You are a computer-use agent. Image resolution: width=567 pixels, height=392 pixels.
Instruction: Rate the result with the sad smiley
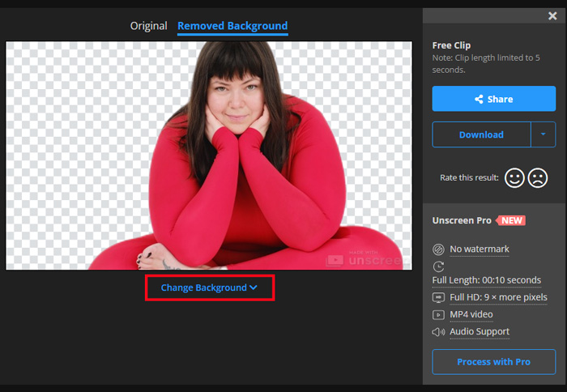click(x=538, y=177)
